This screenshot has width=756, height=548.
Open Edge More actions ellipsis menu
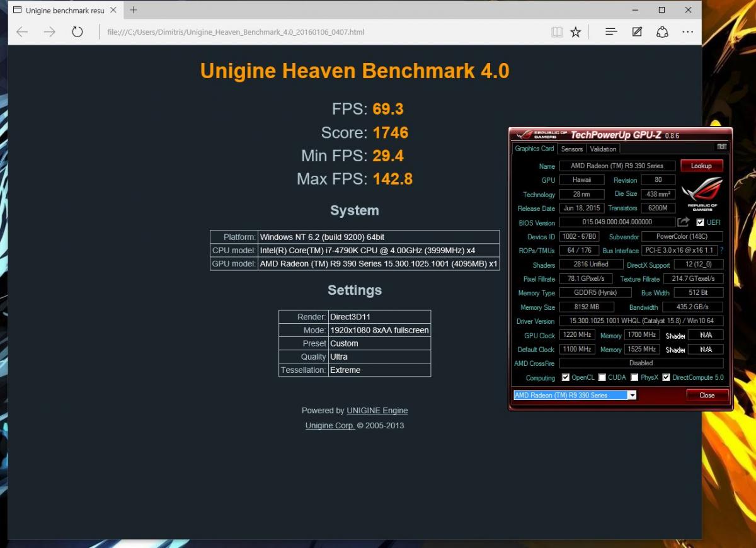(687, 32)
